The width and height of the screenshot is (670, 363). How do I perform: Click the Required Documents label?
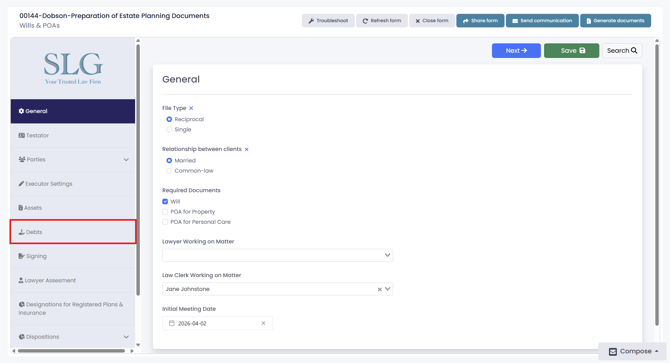191,190
